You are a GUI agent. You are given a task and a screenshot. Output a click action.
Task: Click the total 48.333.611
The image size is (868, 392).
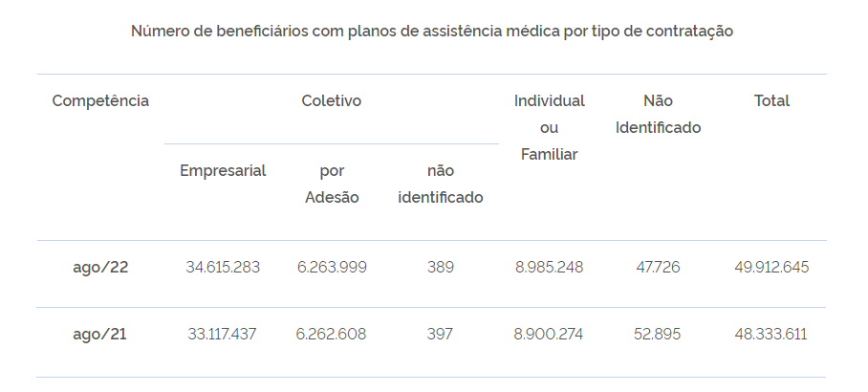tap(771, 335)
